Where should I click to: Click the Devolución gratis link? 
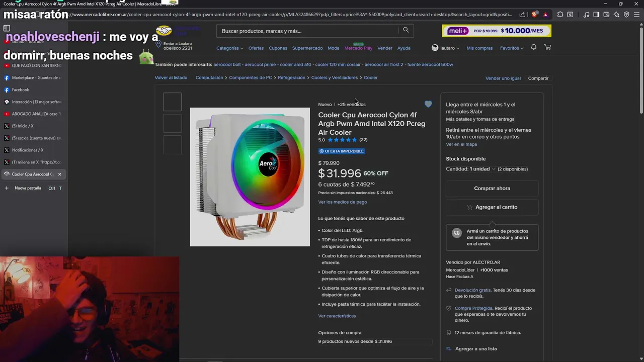472,290
